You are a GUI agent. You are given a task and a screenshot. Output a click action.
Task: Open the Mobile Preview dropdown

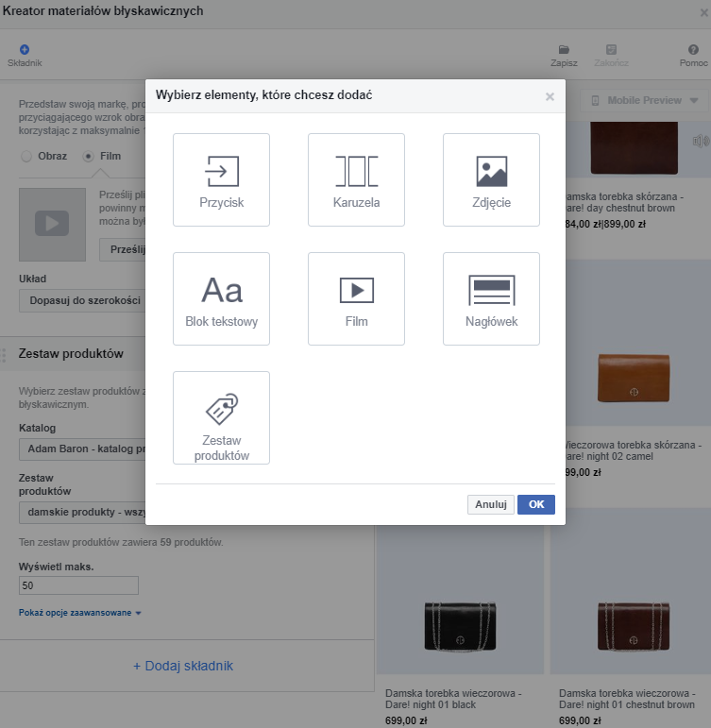point(646,100)
